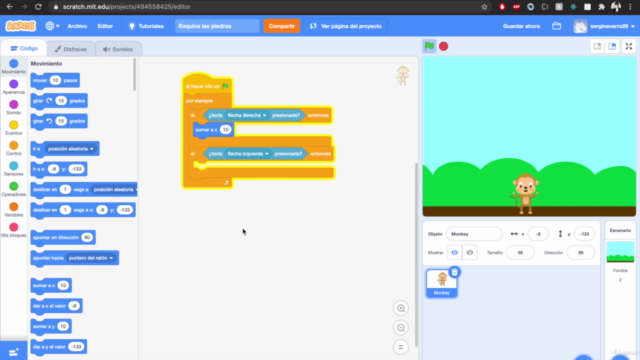Viewport: 640px width, 360px height.
Task: Click the sumar a y 10 block
Action: (x=51, y=326)
